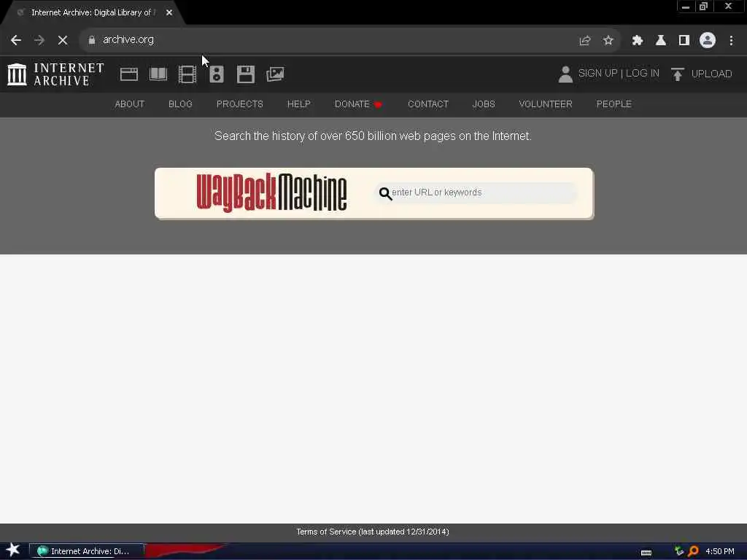Open the DONATE menu item

[x=358, y=104]
